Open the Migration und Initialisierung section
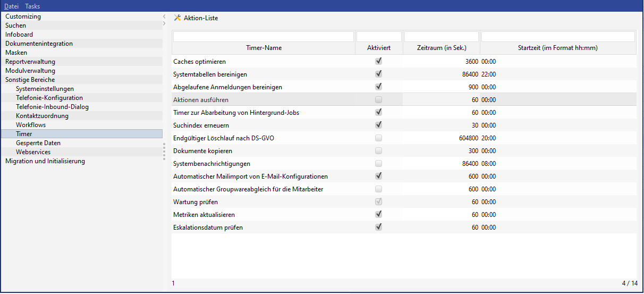The width and height of the screenshot is (644, 294). (x=45, y=161)
